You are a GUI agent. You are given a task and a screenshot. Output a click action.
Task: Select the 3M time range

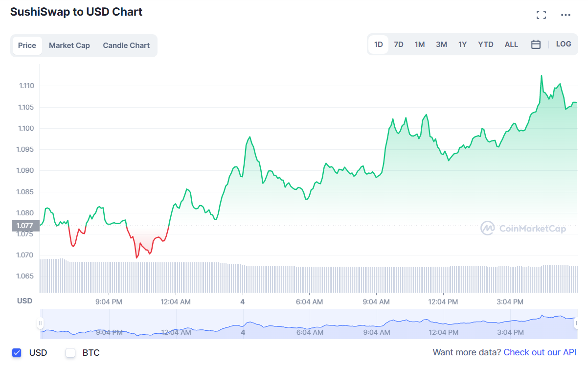[x=441, y=45]
